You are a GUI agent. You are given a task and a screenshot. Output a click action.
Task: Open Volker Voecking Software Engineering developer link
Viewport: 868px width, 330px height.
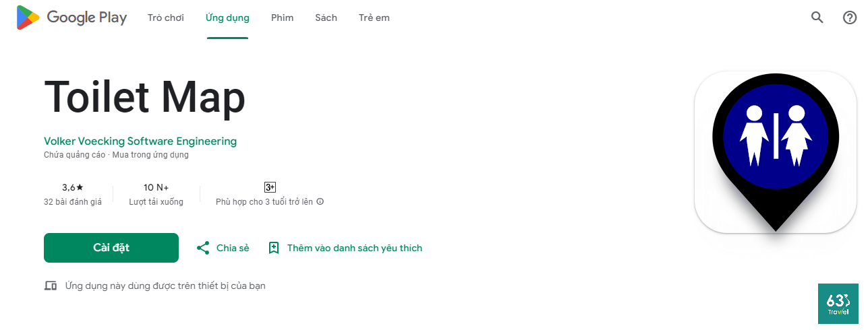pyautogui.click(x=140, y=141)
